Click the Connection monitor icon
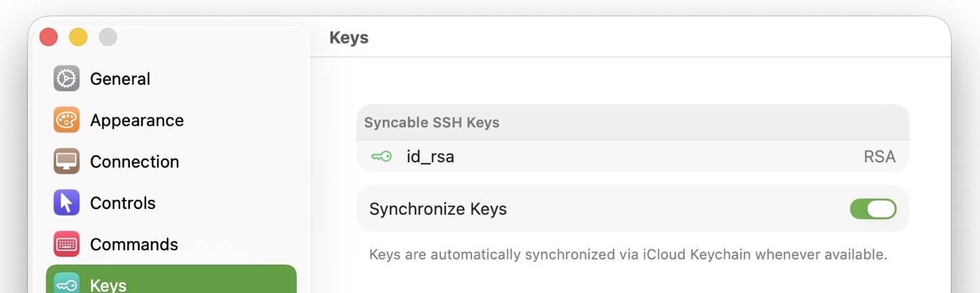This screenshot has height=293, width=980. 66,161
